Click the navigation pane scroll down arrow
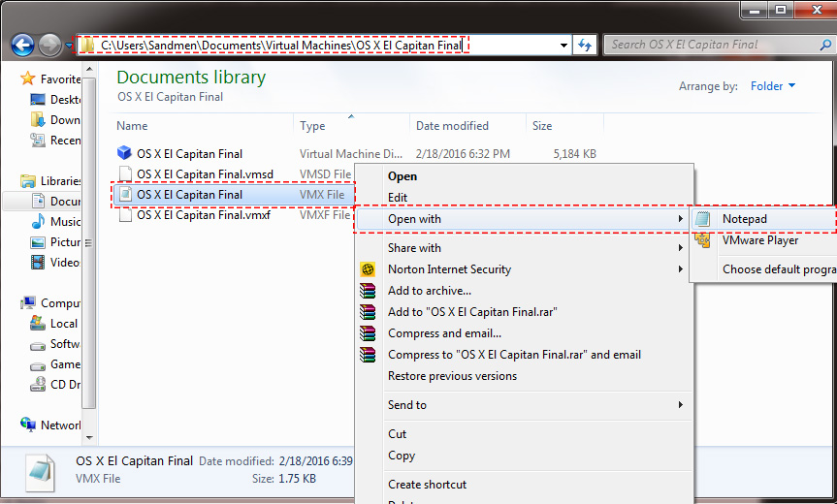This screenshot has width=837, height=504. pyautogui.click(x=89, y=438)
